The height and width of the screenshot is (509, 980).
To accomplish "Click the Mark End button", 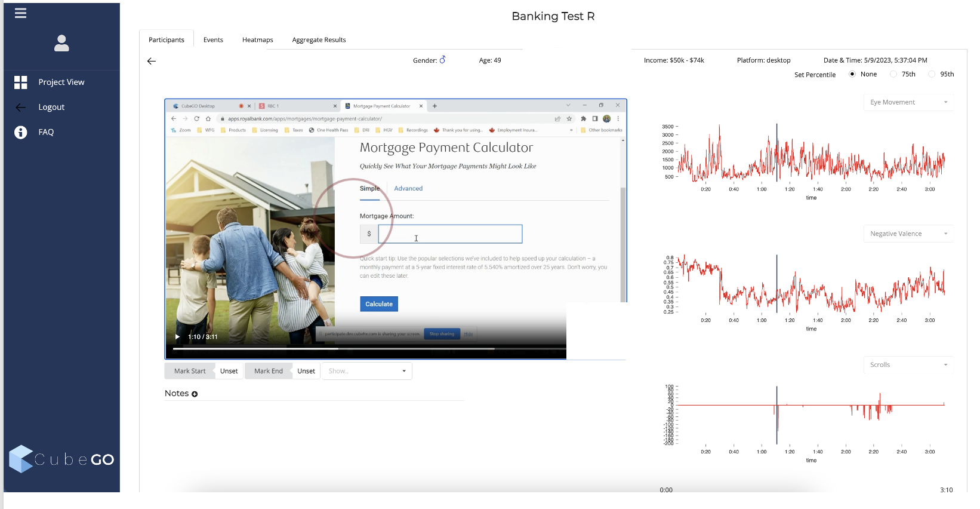I will 269,371.
